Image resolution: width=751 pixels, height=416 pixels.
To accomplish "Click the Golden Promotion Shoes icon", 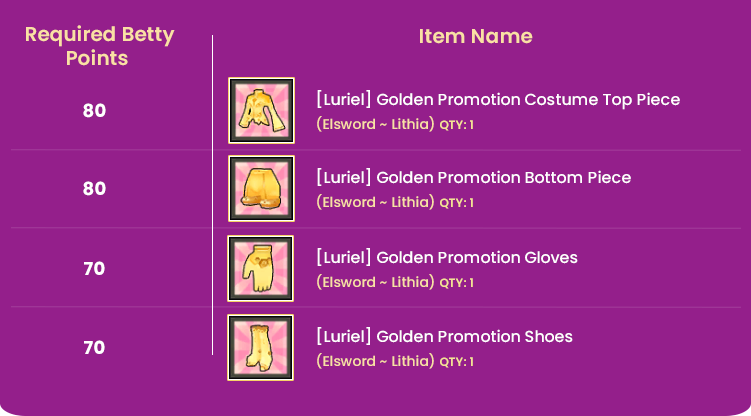I will click(x=261, y=347).
